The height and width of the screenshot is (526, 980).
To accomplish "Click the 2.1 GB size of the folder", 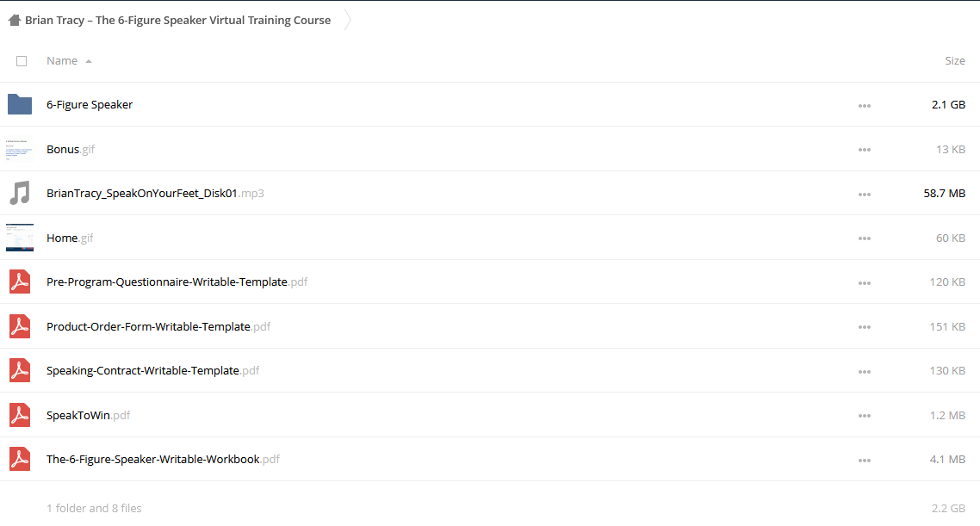I will 948,104.
